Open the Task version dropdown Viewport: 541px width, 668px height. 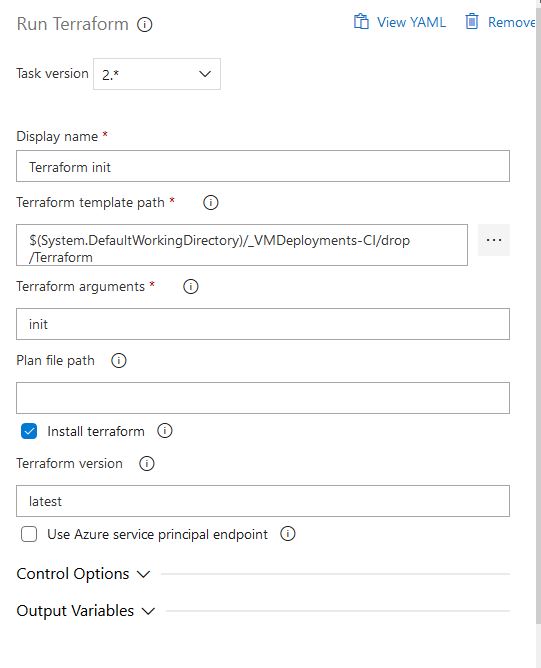point(157,74)
